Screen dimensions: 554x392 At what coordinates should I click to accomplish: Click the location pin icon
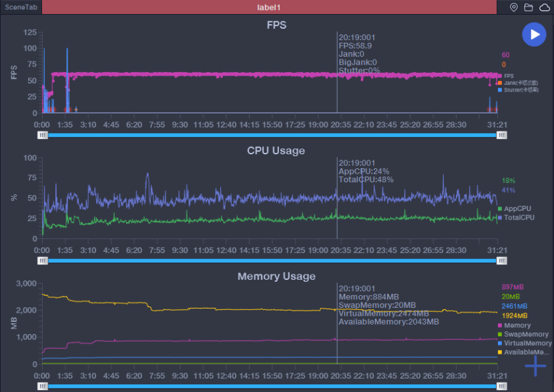coord(513,7)
